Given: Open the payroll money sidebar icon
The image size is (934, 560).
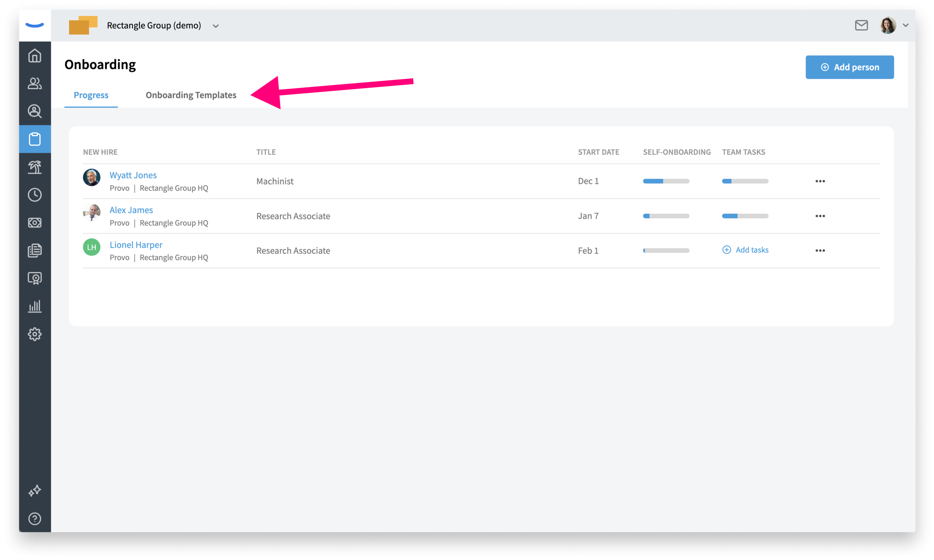Looking at the screenshot, I should tap(35, 223).
